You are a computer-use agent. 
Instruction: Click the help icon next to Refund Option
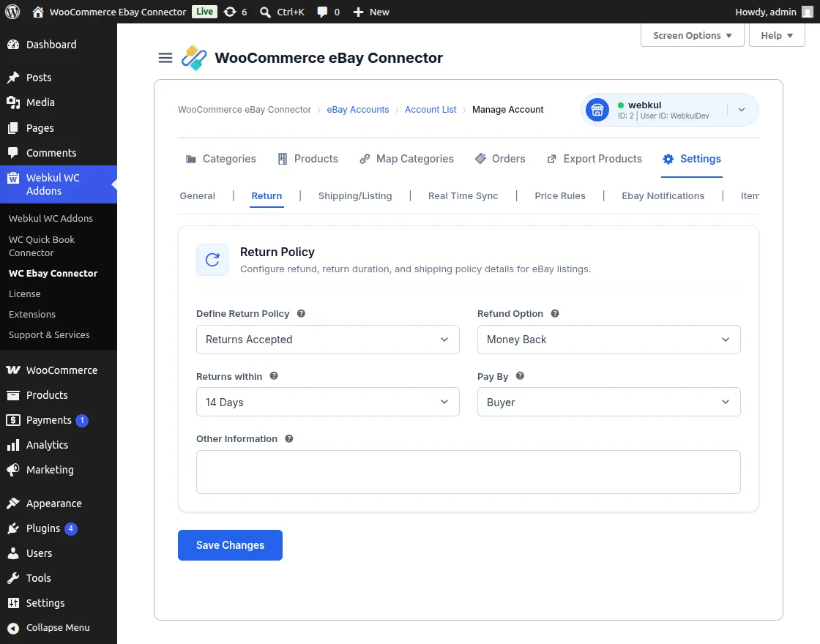point(556,314)
